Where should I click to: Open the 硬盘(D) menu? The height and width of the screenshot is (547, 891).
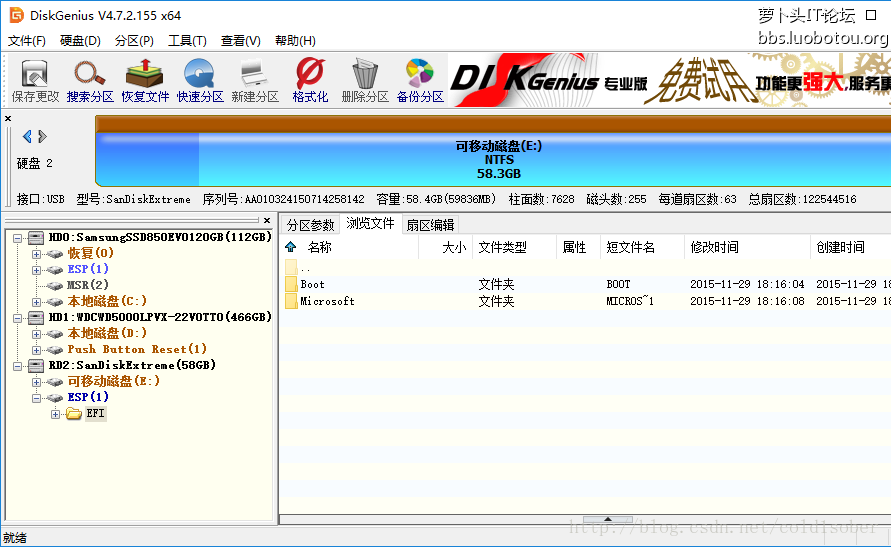(x=80, y=41)
